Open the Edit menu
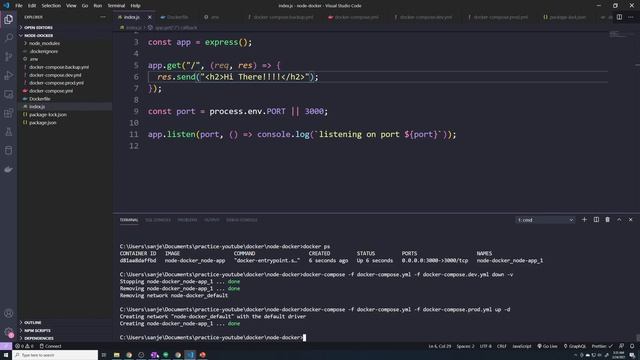The image size is (640, 360). point(32,6)
